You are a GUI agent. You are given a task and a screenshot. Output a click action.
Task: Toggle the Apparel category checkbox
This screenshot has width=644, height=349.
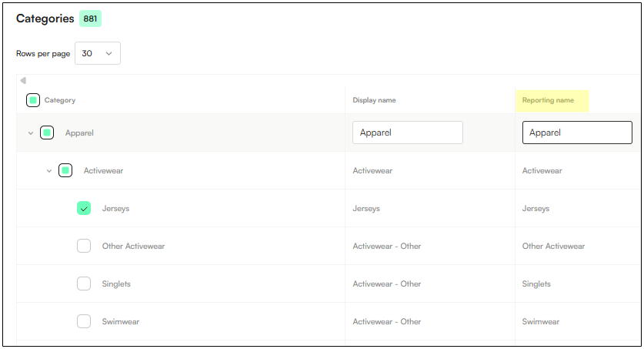(47, 133)
